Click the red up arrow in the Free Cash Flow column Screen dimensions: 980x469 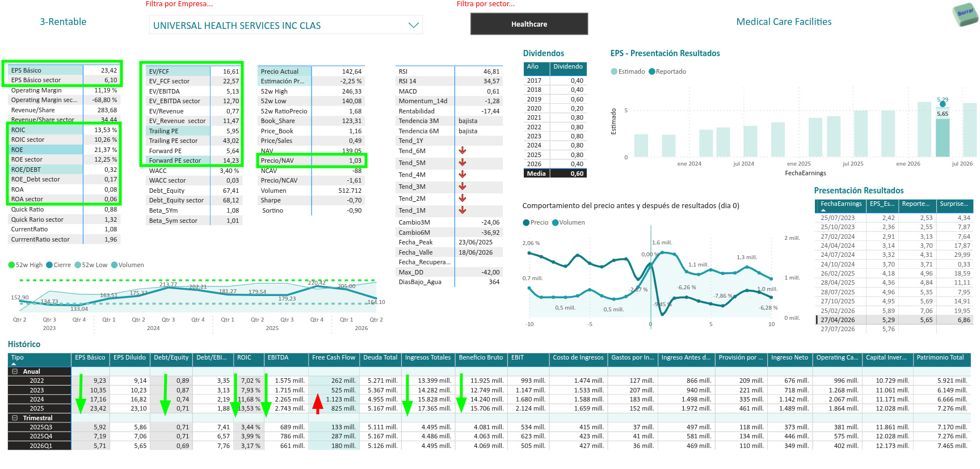click(x=318, y=403)
